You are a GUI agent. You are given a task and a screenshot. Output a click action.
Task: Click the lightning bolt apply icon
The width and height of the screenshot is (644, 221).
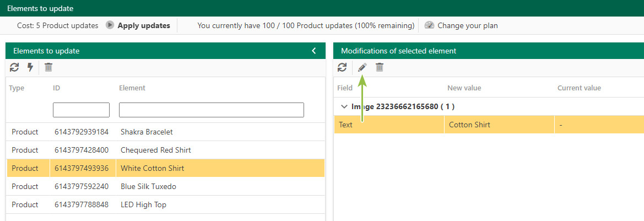click(x=30, y=67)
